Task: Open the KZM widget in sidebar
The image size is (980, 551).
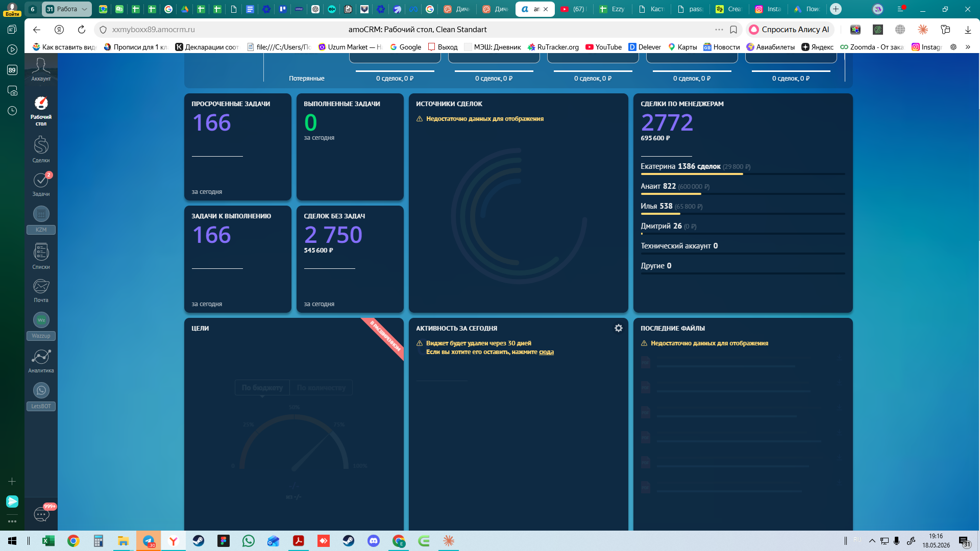Action: pos(41,219)
